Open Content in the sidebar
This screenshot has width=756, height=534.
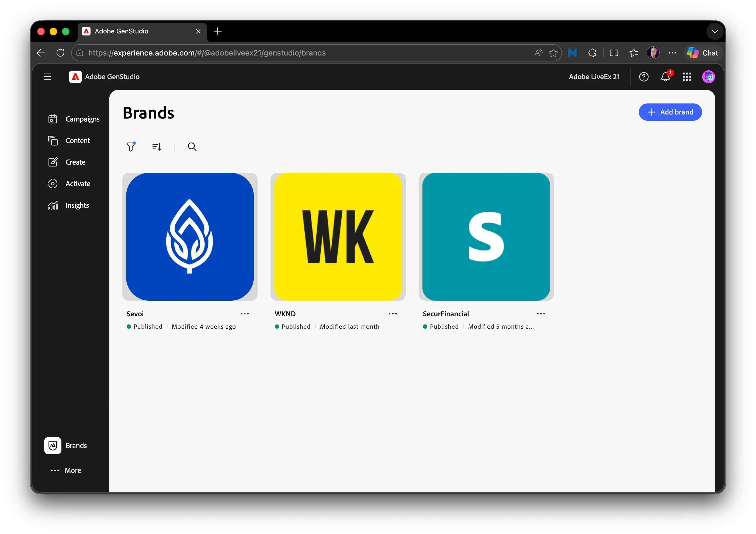pos(69,141)
